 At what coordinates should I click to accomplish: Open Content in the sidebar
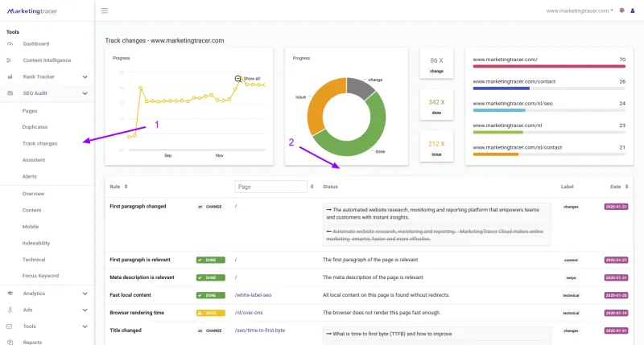coord(31,210)
